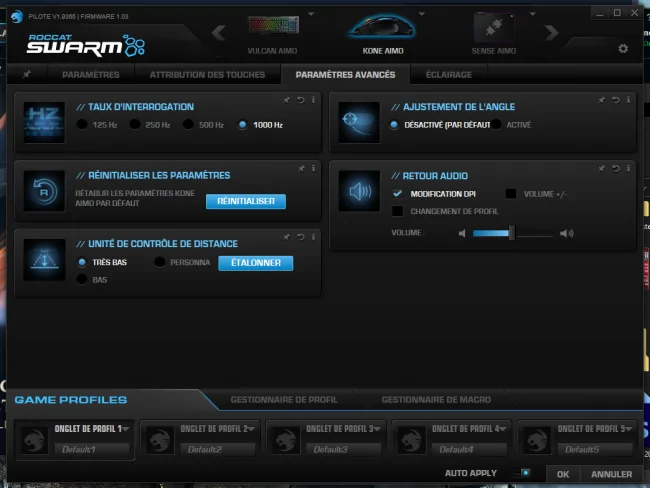Select Activé angle adjustment option
Screen dimensions: 650x488
coord(496,124)
